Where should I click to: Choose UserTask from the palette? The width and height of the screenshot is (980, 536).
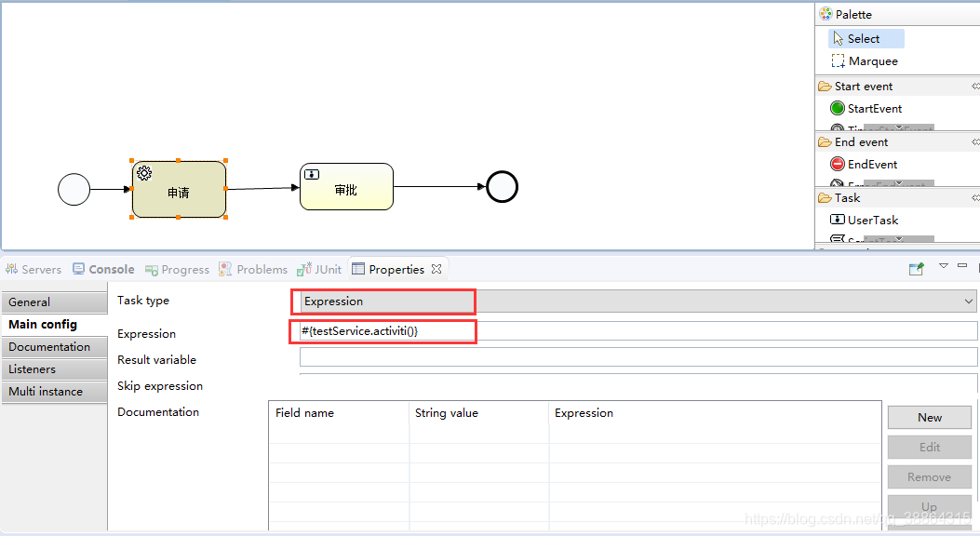(x=865, y=220)
